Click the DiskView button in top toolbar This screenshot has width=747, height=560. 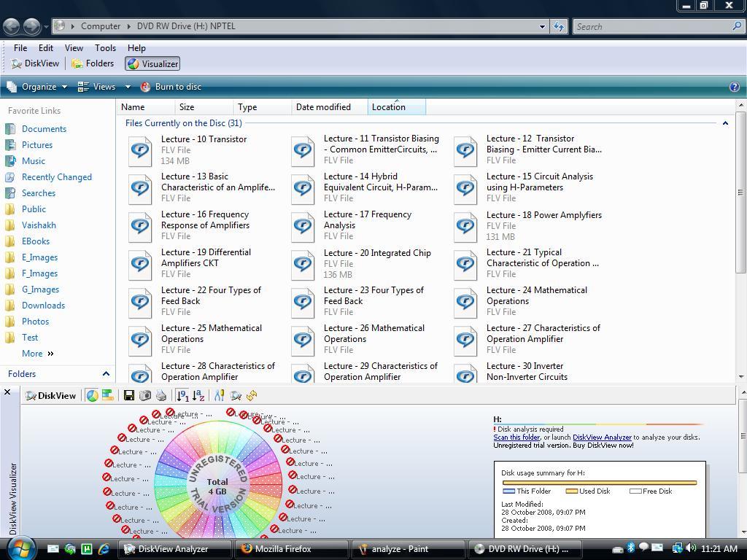pyautogui.click(x=35, y=63)
